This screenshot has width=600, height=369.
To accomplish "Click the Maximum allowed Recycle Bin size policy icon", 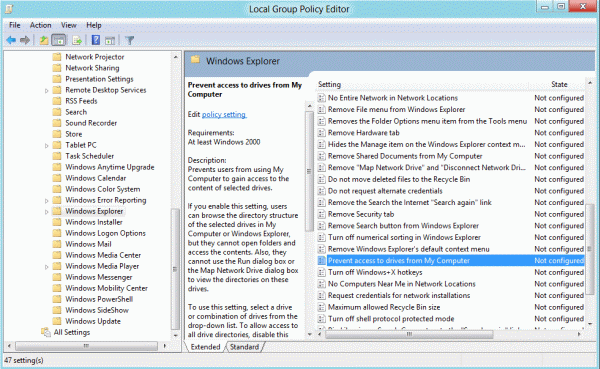I will click(321, 307).
